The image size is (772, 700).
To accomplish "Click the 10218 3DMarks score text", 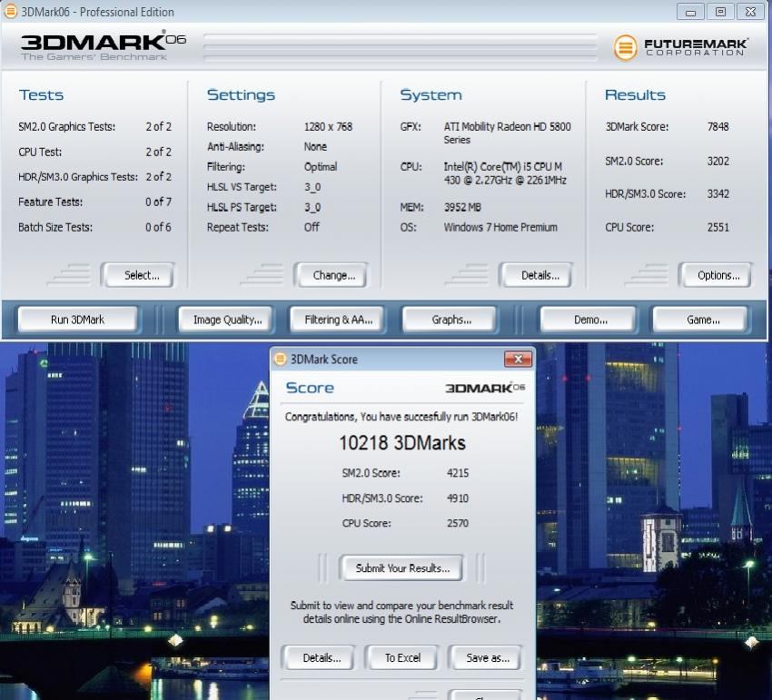I will coord(401,443).
